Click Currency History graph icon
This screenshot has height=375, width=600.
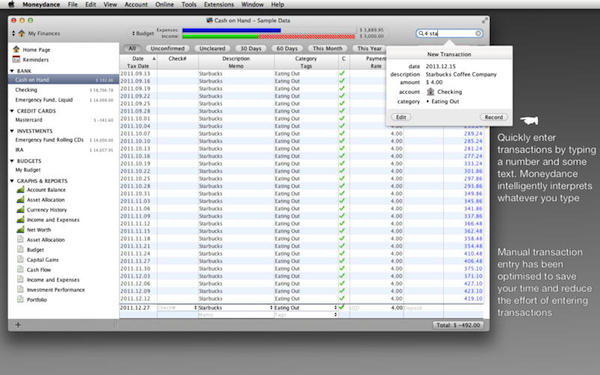point(20,209)
